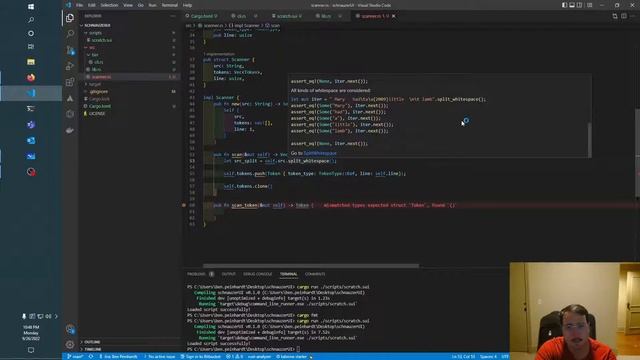Open the Run and Debug view
This screenshot has width=640, height=360.
(x=70, y=66)
